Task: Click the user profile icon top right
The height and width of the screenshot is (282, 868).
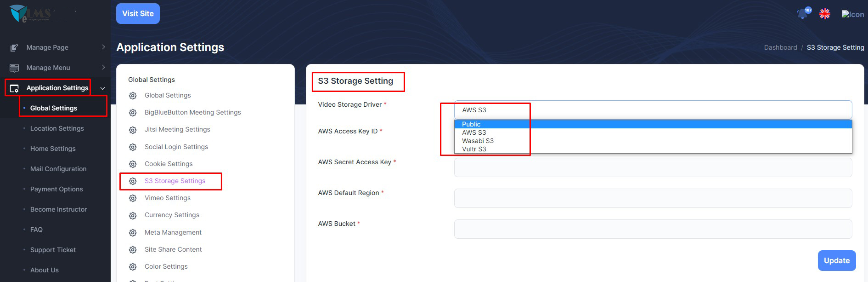Action: (852, 14)
